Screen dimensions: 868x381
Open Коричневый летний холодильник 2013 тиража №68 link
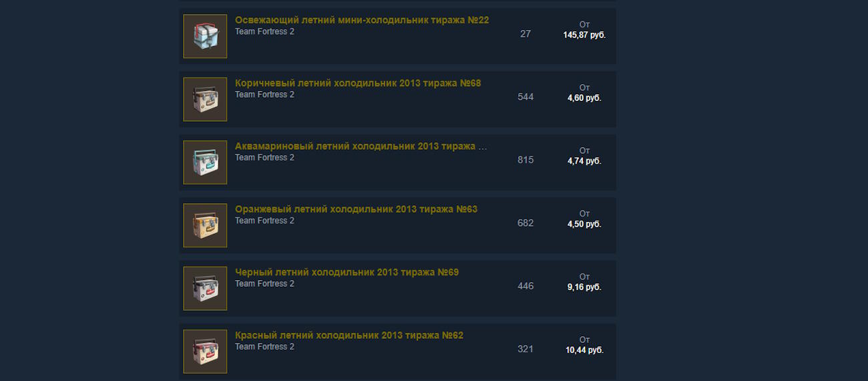[358, 84]
